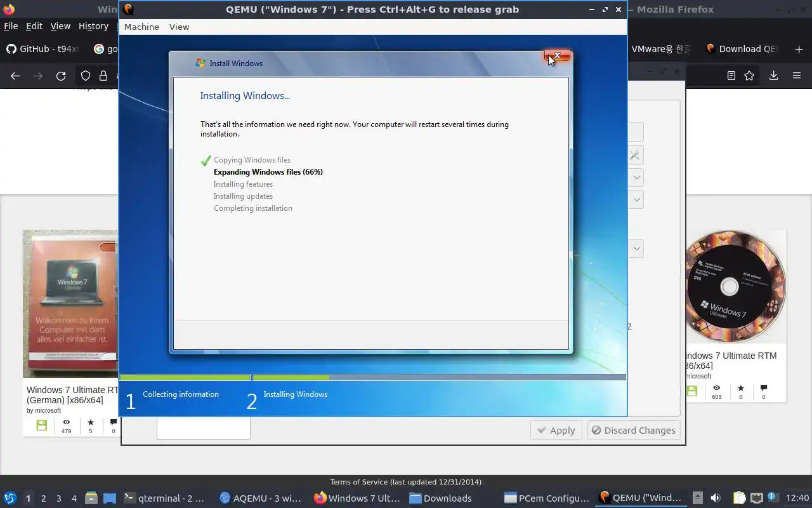Click the tracking protection shield icon

pyautogui.click(x=86, y=76)
